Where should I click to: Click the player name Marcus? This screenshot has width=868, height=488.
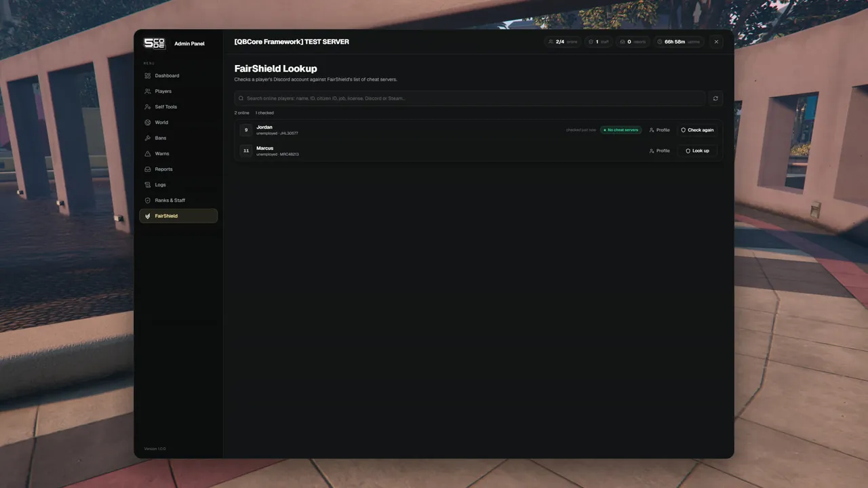click(x=265, y=148)
